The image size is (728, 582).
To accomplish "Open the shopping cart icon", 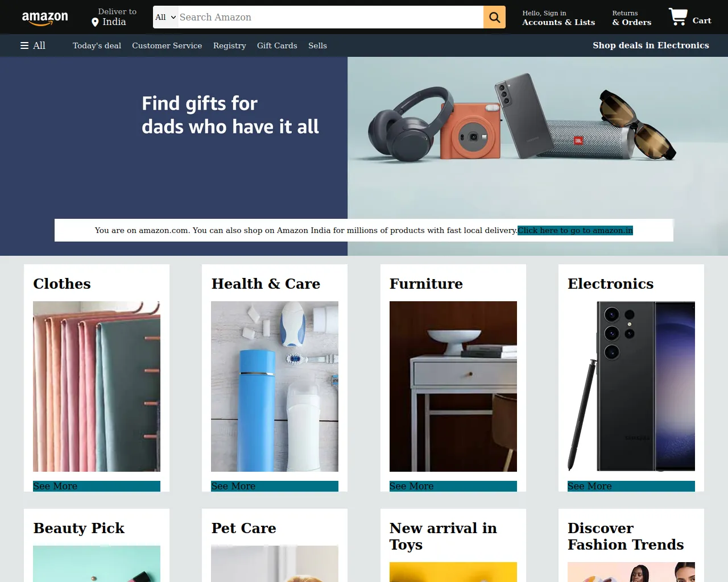I will tap(678, 17).
